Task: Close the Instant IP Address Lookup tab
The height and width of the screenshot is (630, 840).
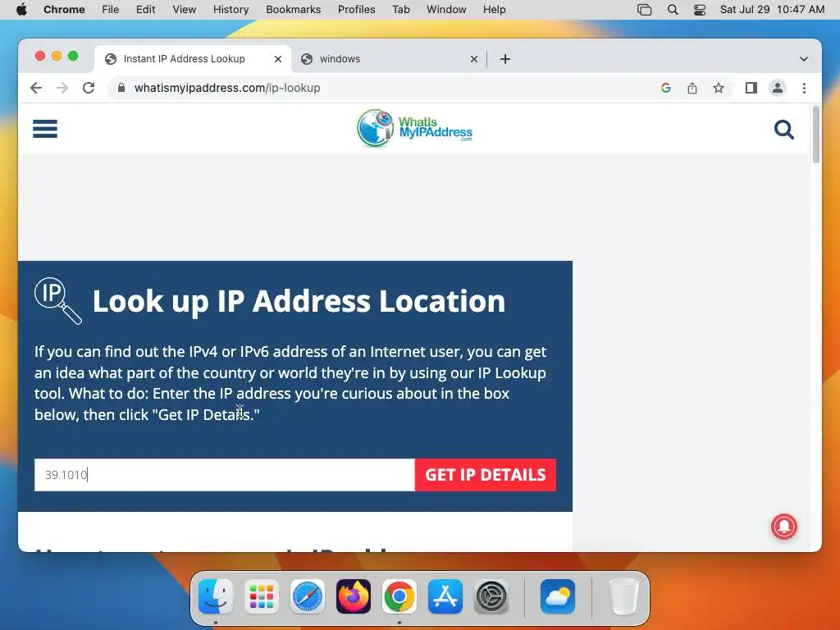Action: coord(278,59)
